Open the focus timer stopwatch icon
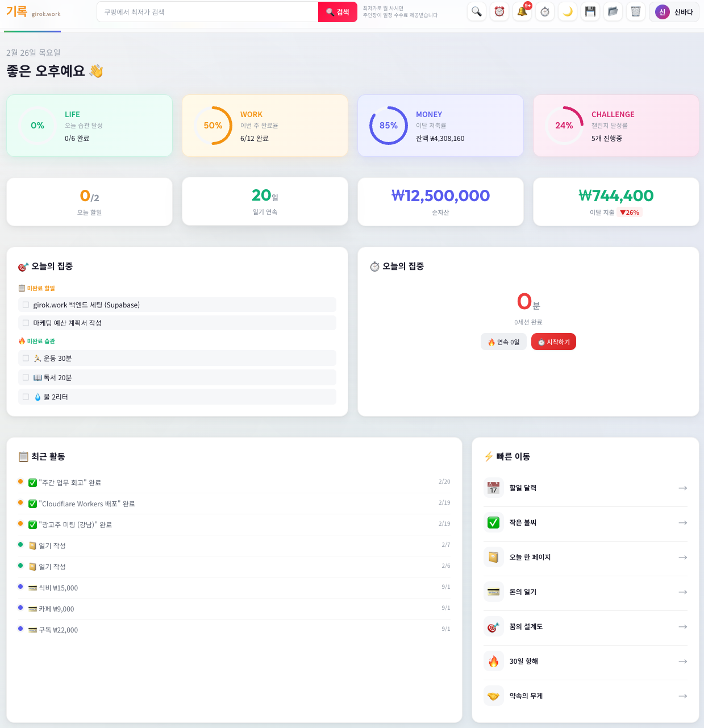The image size is (704, 728). point(544,11)
